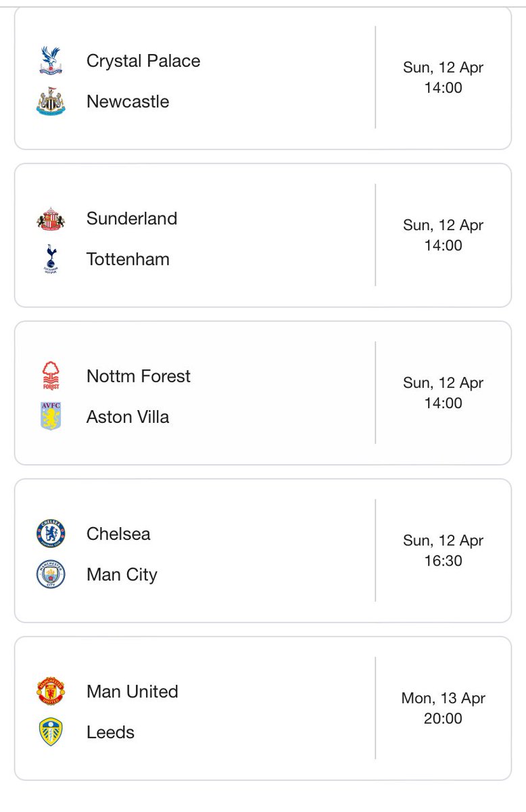This screenshot has width=526, height=812.
Task: Select the Aston Villa team name
Action: (x=128, y=417)
